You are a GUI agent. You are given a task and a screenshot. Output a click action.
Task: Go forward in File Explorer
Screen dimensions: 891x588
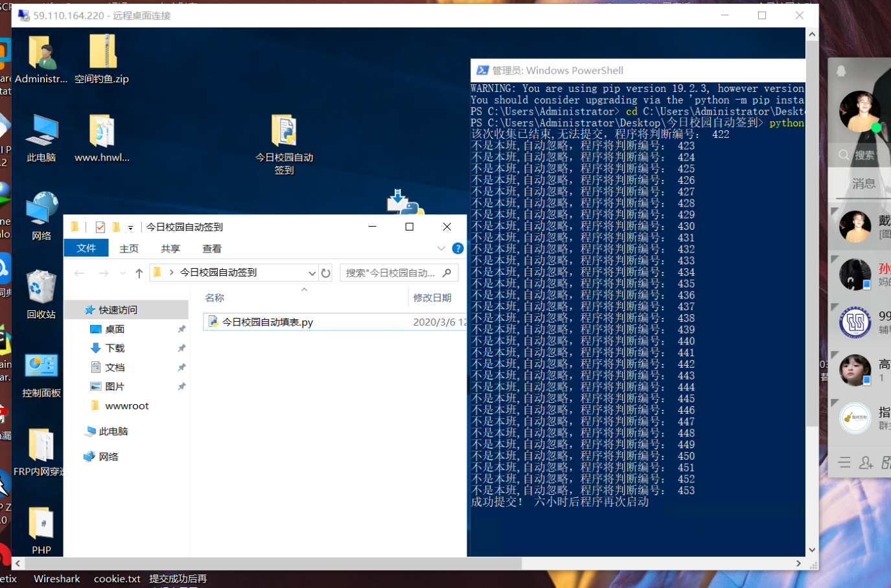pos(103,273)
